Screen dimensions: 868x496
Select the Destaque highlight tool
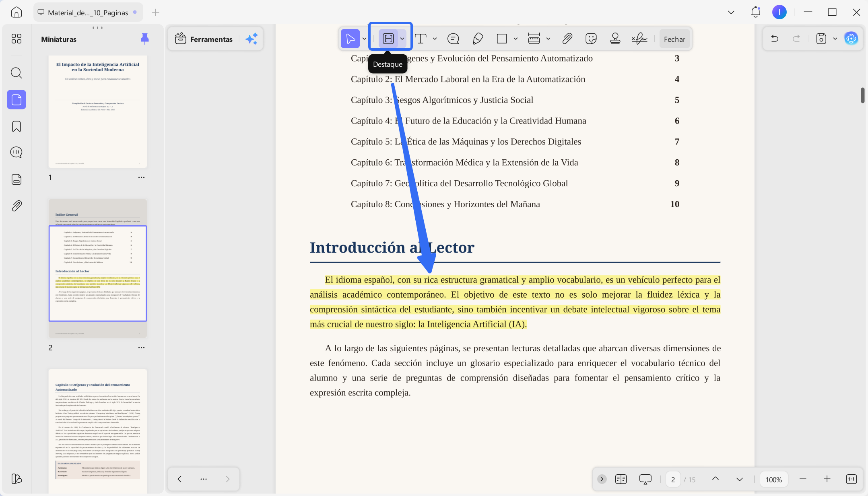tap(388, 39)
